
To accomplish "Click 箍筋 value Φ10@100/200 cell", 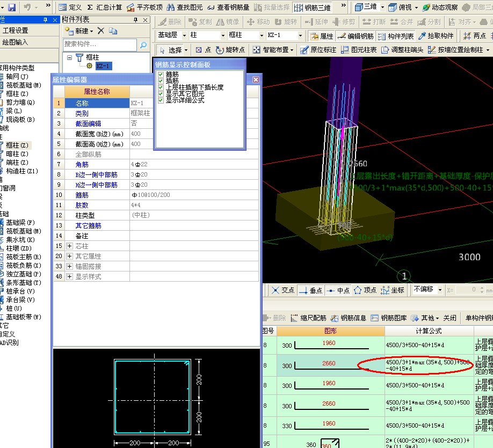I will pos(194,195).
